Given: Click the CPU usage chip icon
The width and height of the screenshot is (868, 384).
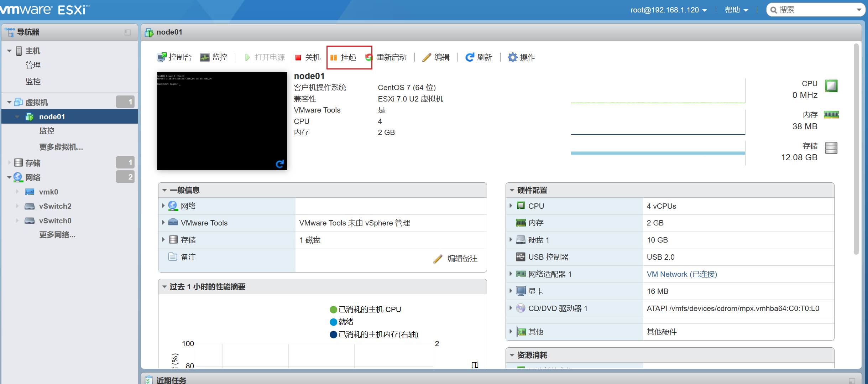Looking at the screenshot, I should point(831,86).
